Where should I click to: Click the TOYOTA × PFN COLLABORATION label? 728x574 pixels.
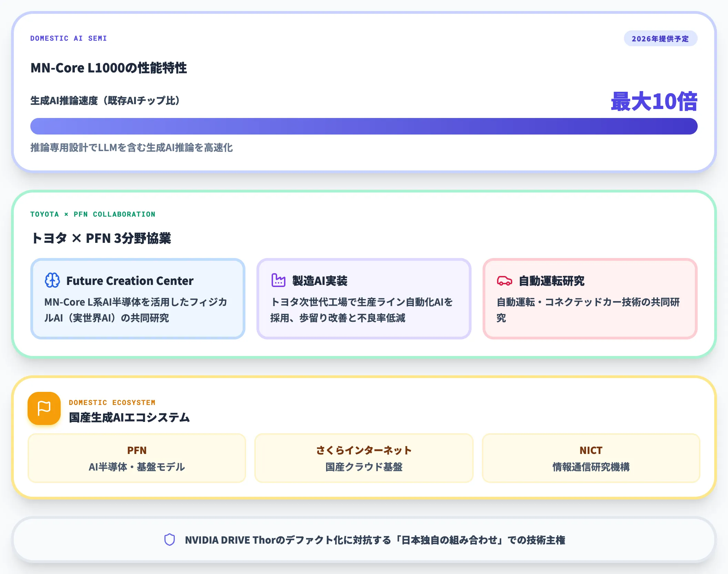tap(93, 214)
